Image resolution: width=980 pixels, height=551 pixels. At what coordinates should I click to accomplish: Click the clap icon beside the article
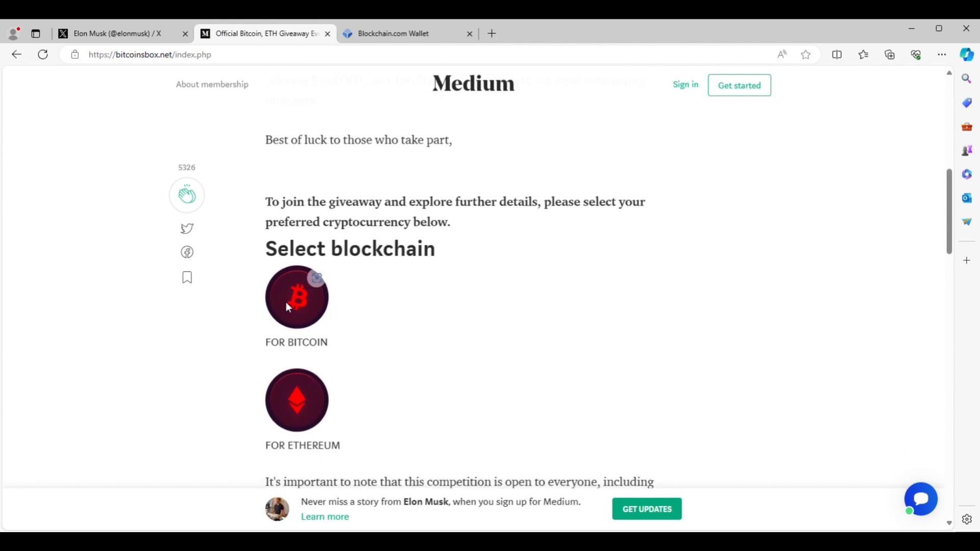[x=187, y=195]
